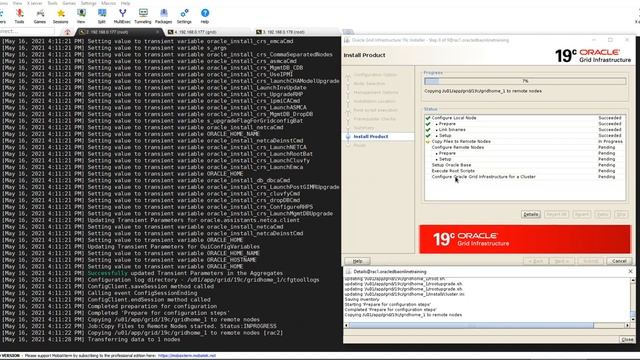This screenshot has height=360, width=640.
Task: Select Configure Oracle Grid Infrastructure for a Cluster row
Action: tap(524, 177)
